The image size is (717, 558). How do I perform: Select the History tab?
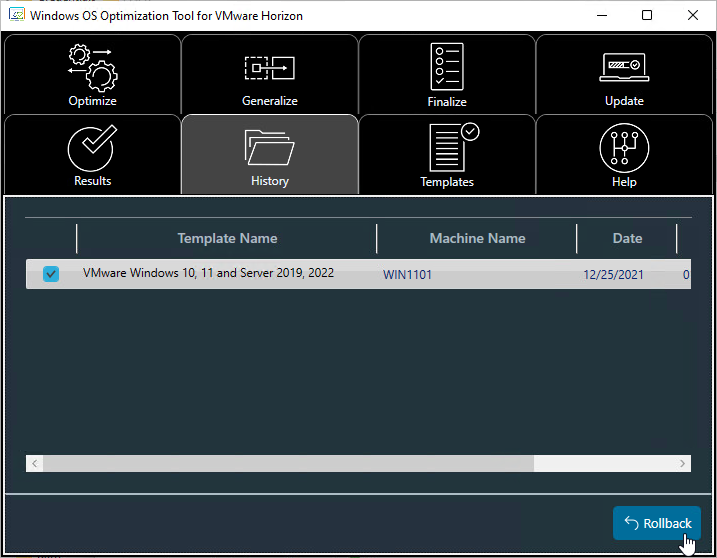point(270,155)
